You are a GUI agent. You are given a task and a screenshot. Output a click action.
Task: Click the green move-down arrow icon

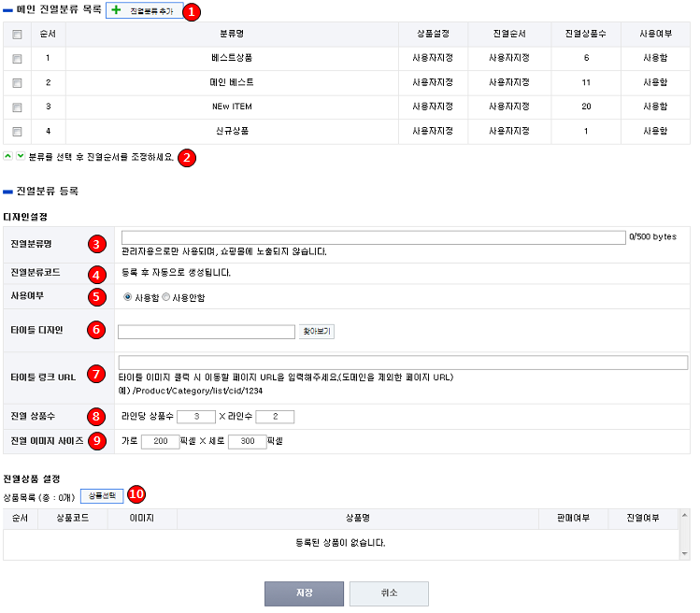pos(21,156)
